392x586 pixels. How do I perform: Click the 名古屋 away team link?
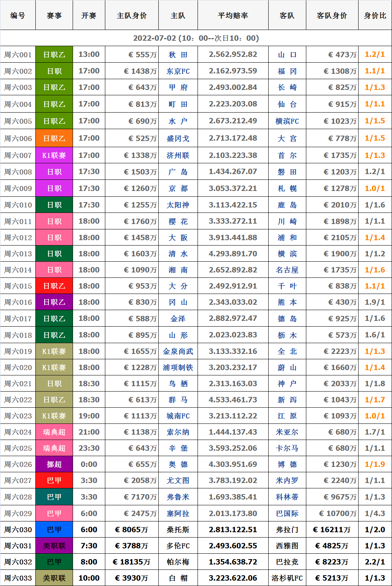tap(287, 270)
